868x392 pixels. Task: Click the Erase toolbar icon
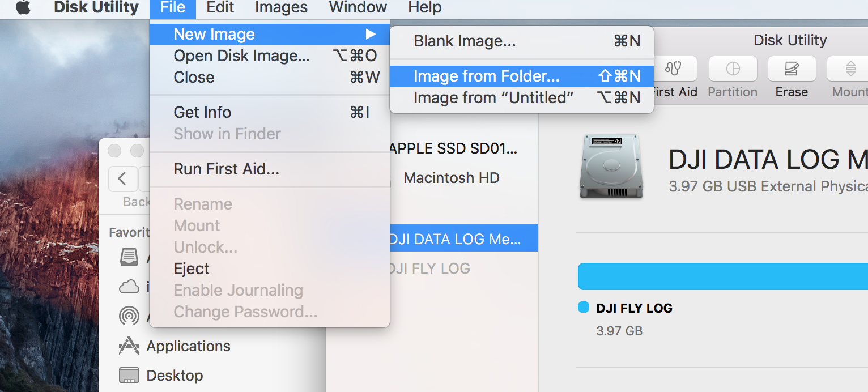click(792, 69)
